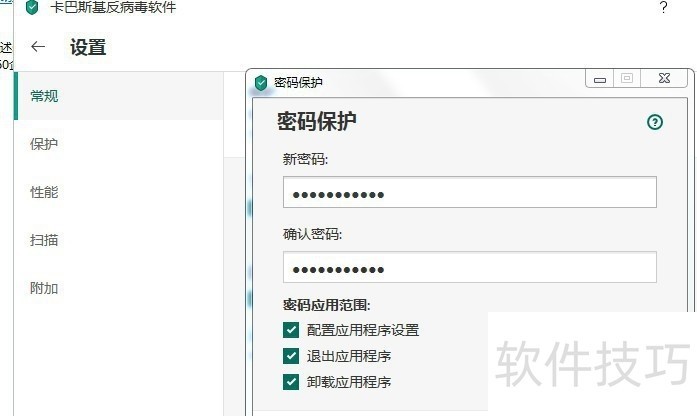Click the 密码保护 heading text
This screenshot has width=697, height=416.
(316, 121)
